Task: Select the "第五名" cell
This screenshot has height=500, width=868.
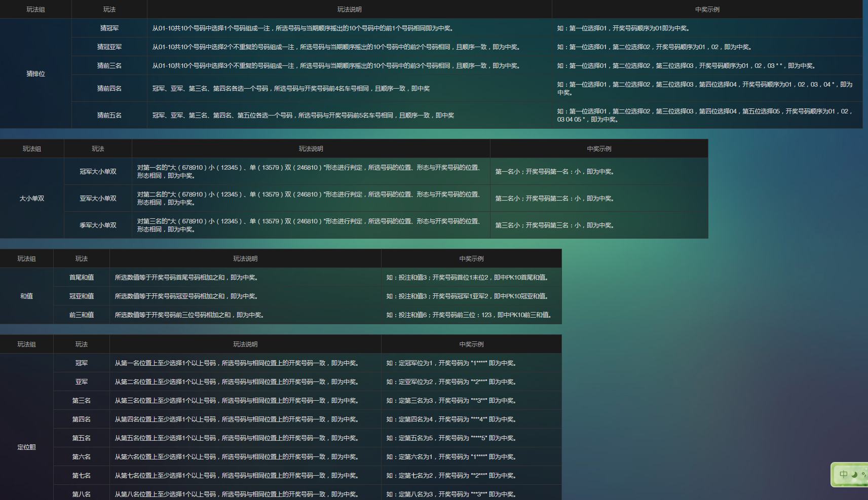Action: (82, 438)
